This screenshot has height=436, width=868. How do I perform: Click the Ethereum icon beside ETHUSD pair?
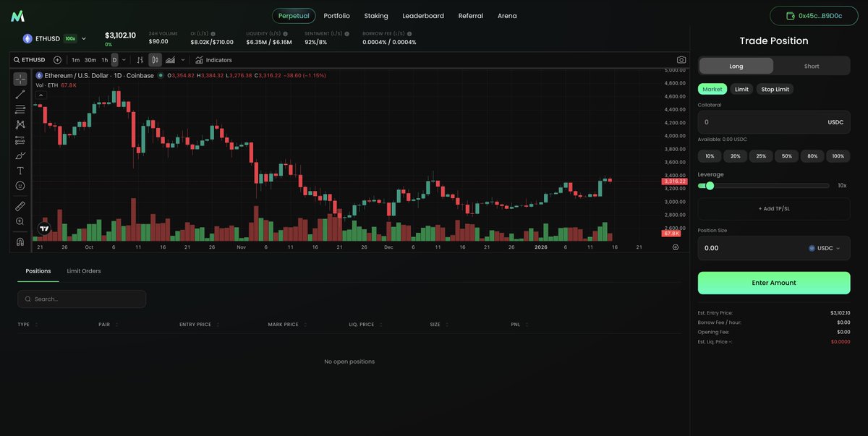(x=27, y=38)
